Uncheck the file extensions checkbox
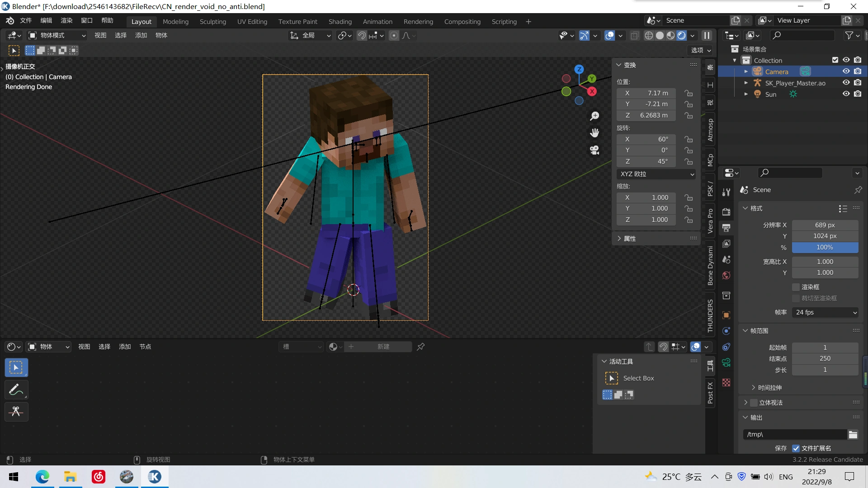Image resolution: width=868 pixels, height=488 pixels. point(796,448)
